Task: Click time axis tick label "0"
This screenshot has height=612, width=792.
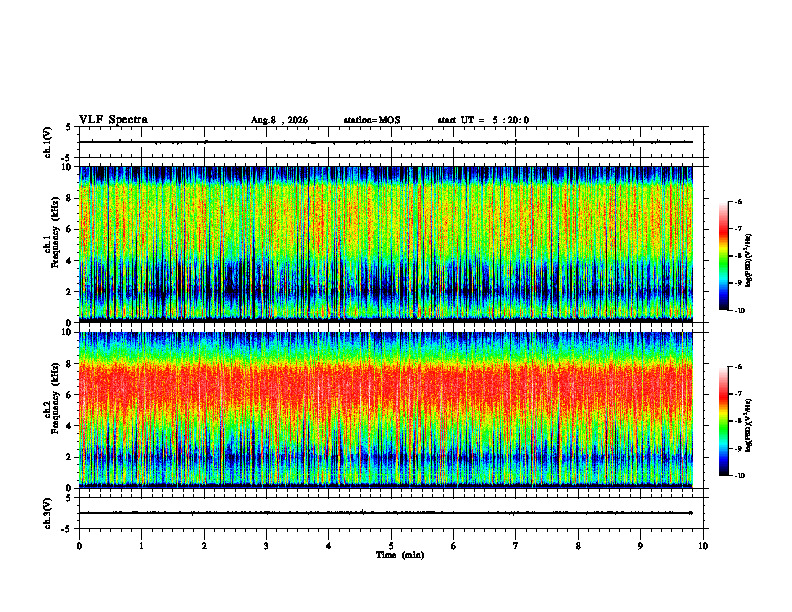Action: click(79, 546)
